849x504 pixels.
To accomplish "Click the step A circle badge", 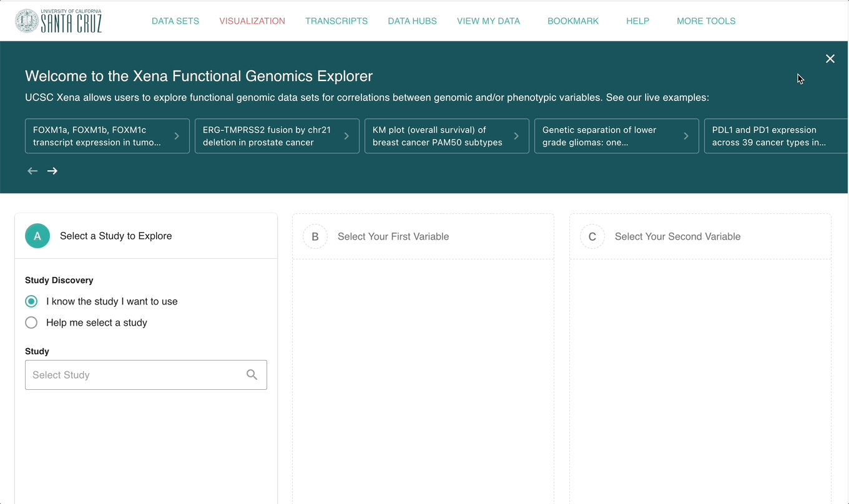I will tap(37, 236).
